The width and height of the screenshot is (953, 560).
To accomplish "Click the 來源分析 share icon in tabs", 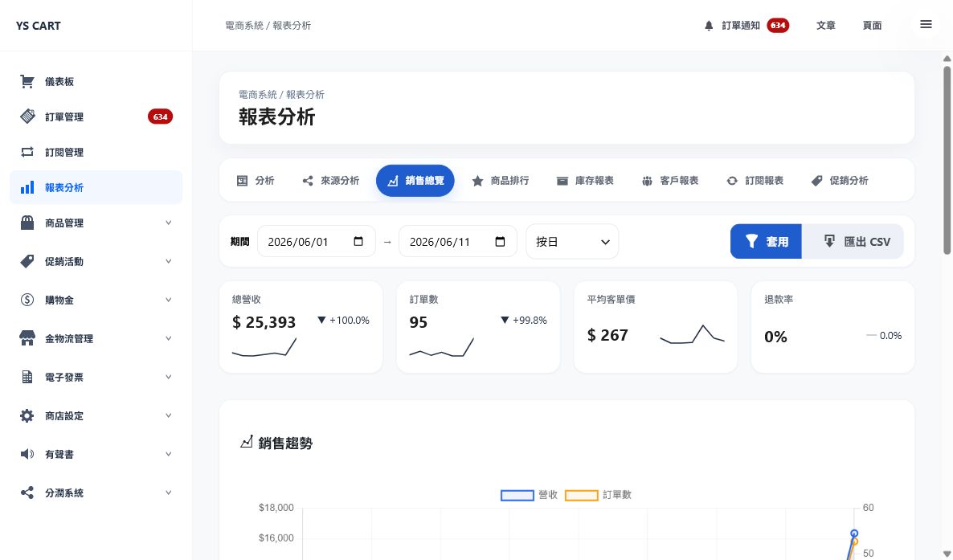I will (x=308, y=181).
